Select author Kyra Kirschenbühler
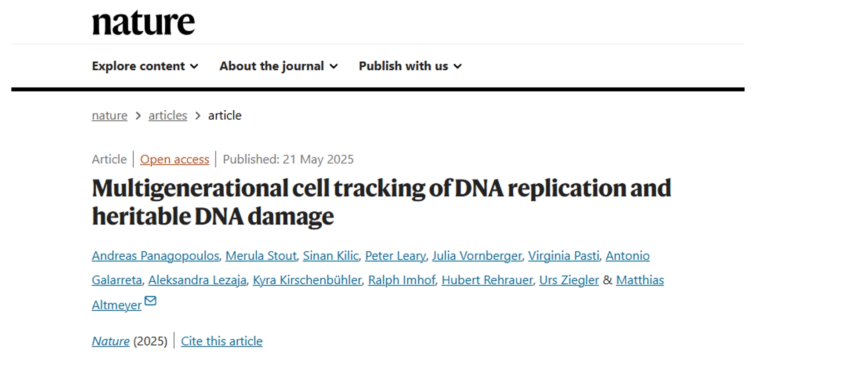Viewport: 868px width, 367px height. [x=307, y=280]
